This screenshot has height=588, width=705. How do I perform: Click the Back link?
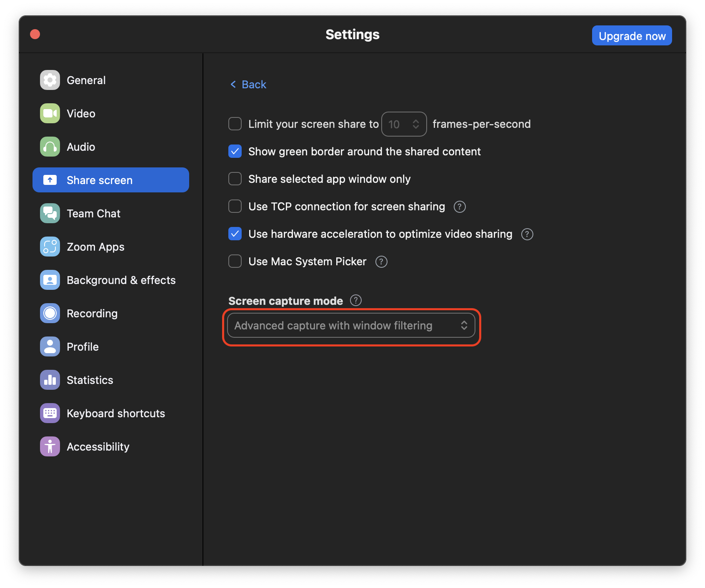tap(248, 84)
